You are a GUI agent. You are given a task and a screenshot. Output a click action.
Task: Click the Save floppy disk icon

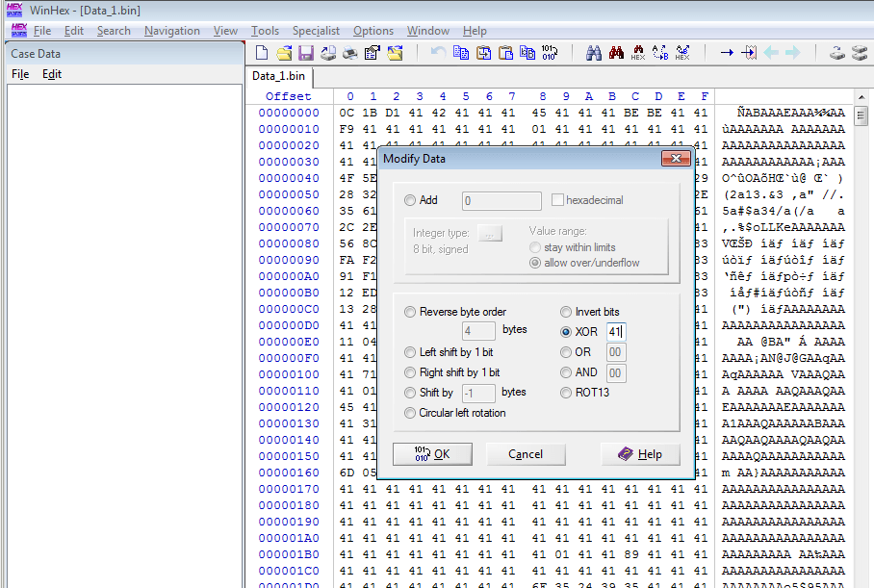pos(306,53)
